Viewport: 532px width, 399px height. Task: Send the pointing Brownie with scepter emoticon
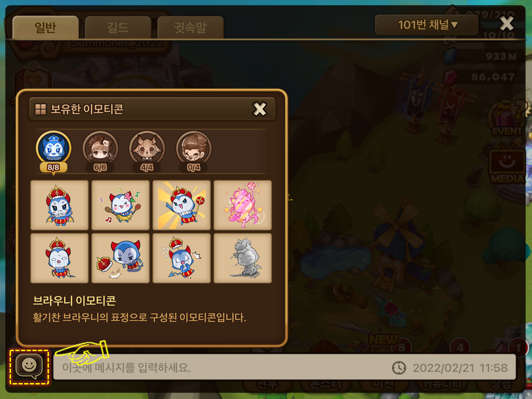click(x=182, y=205)
